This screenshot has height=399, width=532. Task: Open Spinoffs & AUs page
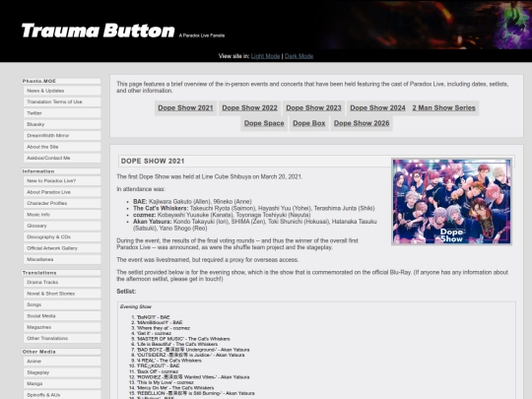pyautogui.click(x=62, y=395)
